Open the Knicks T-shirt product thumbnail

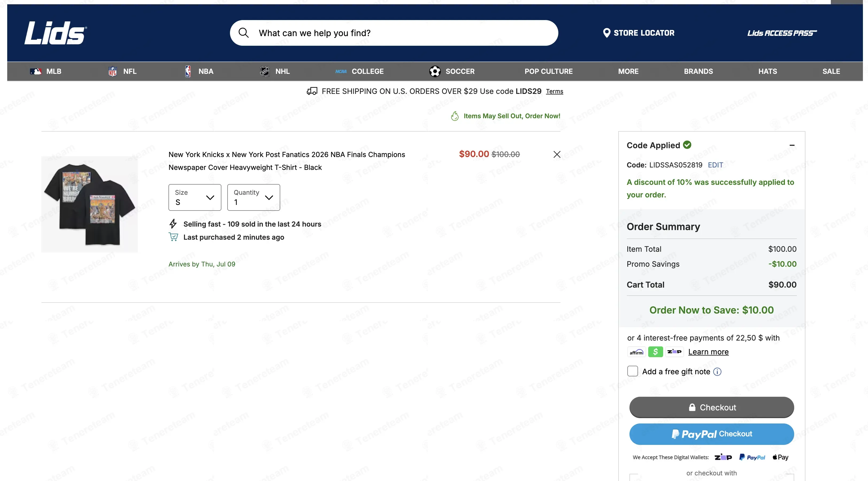89,204
